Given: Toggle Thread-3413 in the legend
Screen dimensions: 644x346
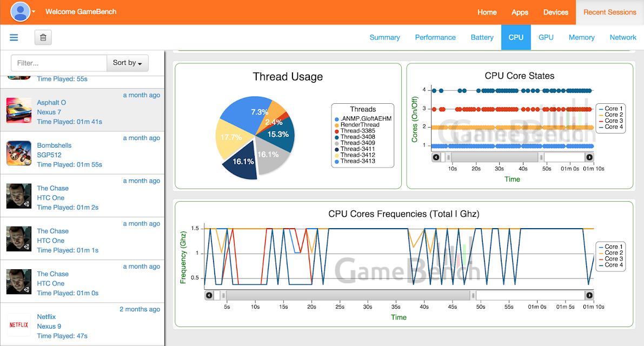Looking at the screenshot, I should pyautogui.click(x=355, y=161).
